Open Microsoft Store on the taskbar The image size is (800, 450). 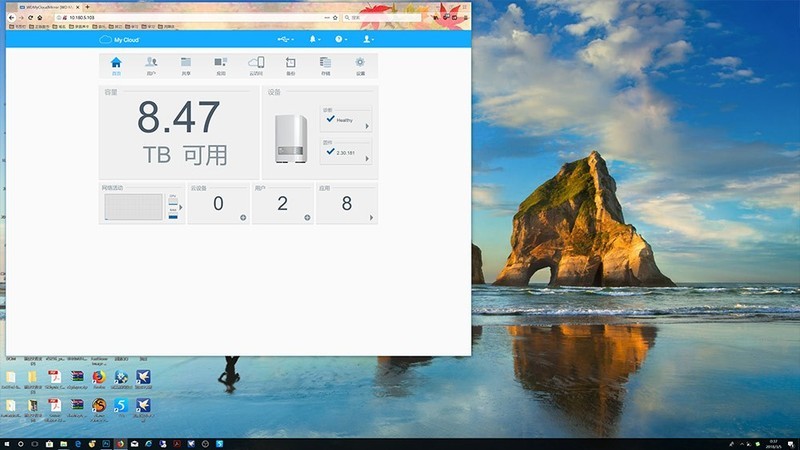click(x=49, y=444)
